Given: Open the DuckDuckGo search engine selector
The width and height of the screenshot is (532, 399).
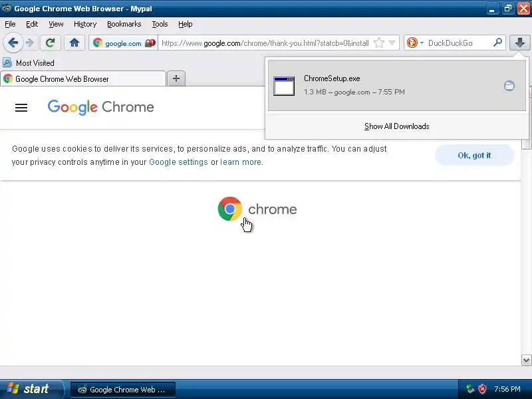Looking at the screenshot, I should (415, 43).
